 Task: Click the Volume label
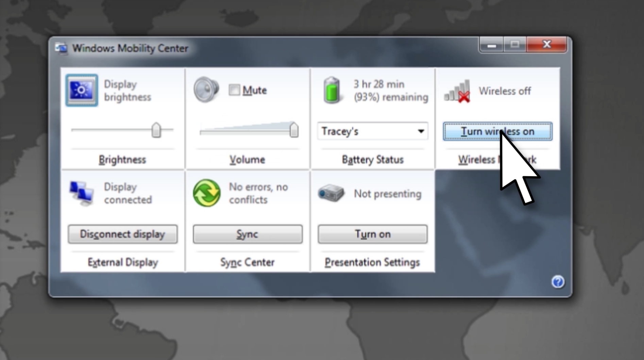point(247,160)
